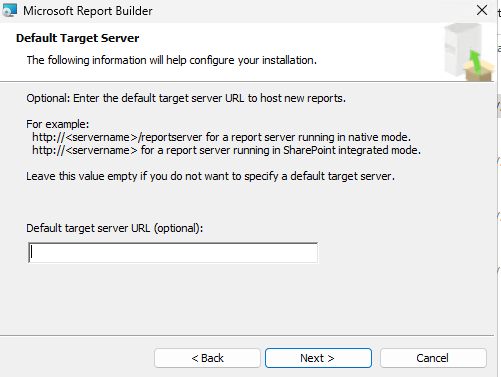The image size is (501, 377).
Task: Click the 'For example:' text
Action: point(58,124)
